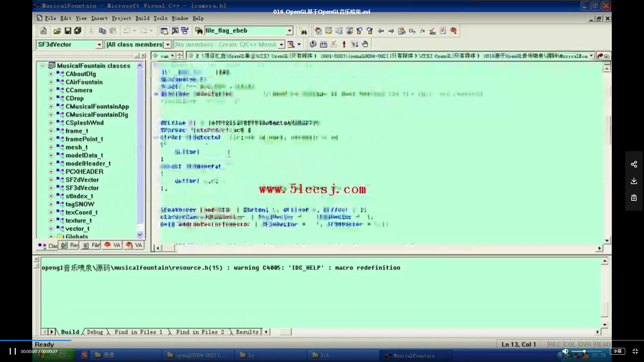Screen dimensions: 644x362
Task: Click the Copy toolbar icon
Action: (102, 31)
